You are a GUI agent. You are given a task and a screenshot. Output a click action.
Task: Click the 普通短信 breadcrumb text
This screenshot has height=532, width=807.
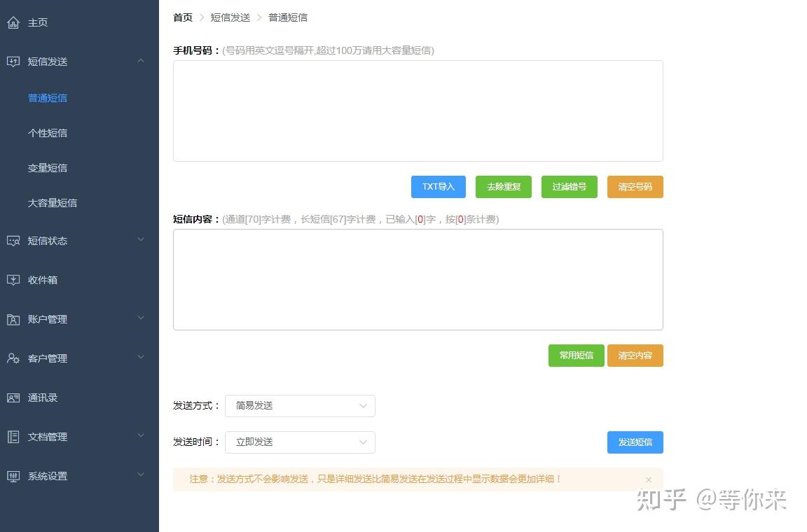288,17
